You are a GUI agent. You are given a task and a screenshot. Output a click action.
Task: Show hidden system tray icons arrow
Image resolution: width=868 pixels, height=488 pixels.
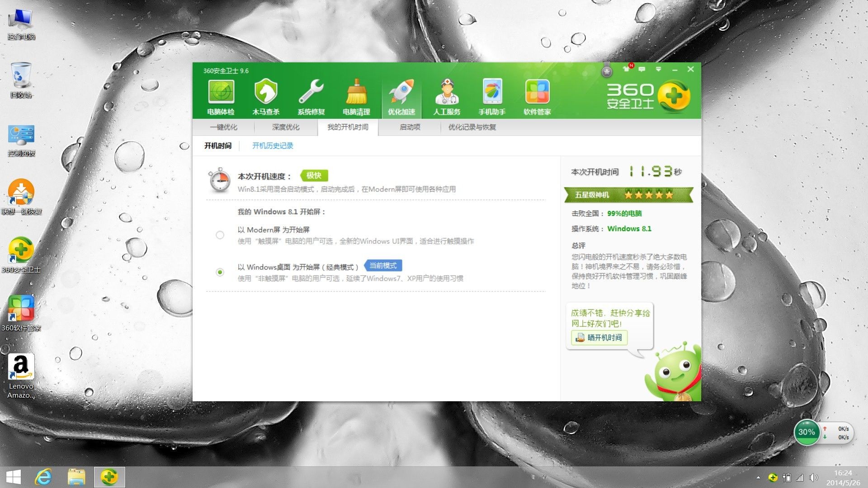click(x=758, y=478)
